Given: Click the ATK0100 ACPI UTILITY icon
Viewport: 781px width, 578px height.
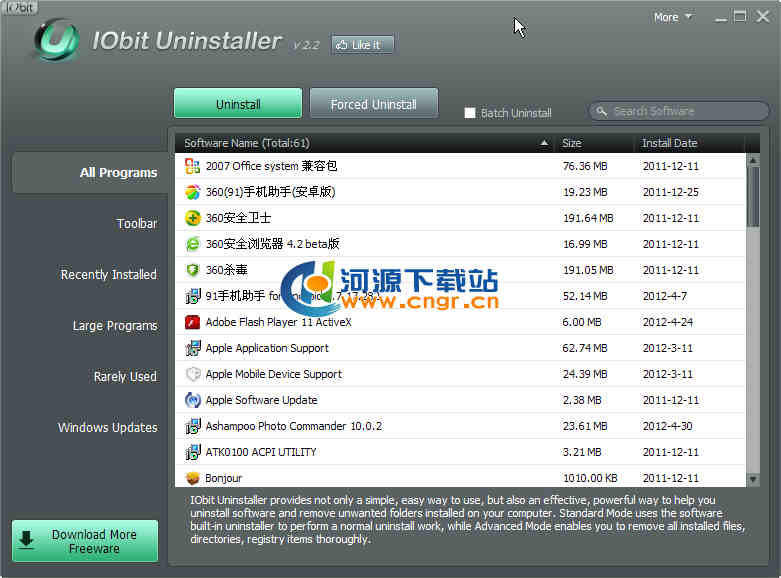Looking at the screenshot, I should tap(192, 452).
